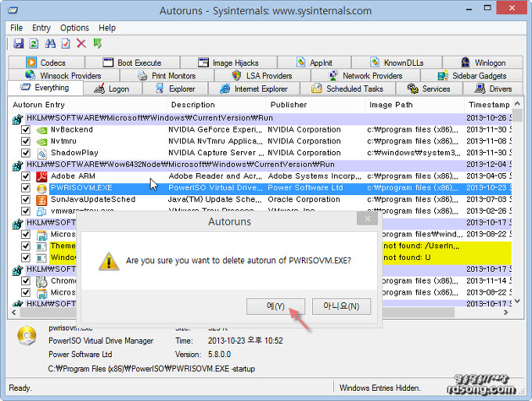532x401 pixels.
Task: Click the red X Delete toolbar icon
Action: coord(81,44)
